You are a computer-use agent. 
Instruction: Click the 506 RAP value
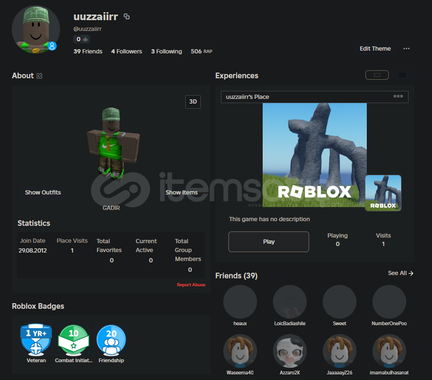[x=201, y=51]
